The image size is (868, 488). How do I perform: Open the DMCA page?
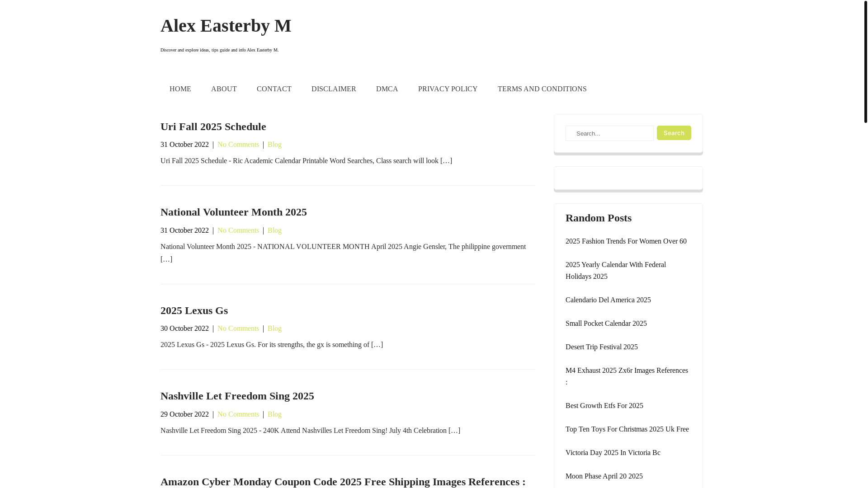coord(387,89)
